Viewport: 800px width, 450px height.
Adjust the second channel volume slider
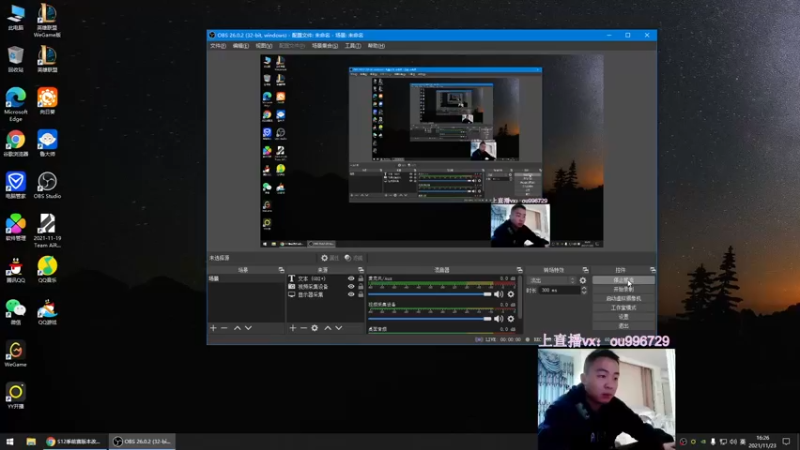430,319
